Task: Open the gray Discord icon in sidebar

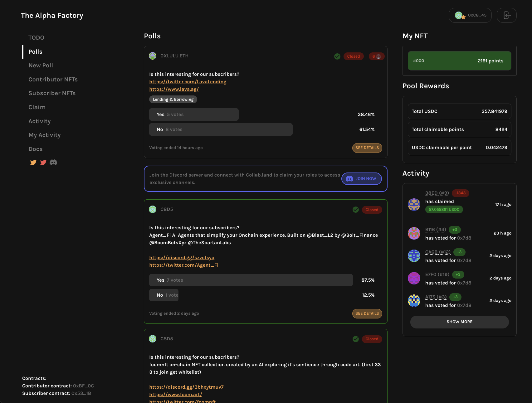Action: click(53, 162)
